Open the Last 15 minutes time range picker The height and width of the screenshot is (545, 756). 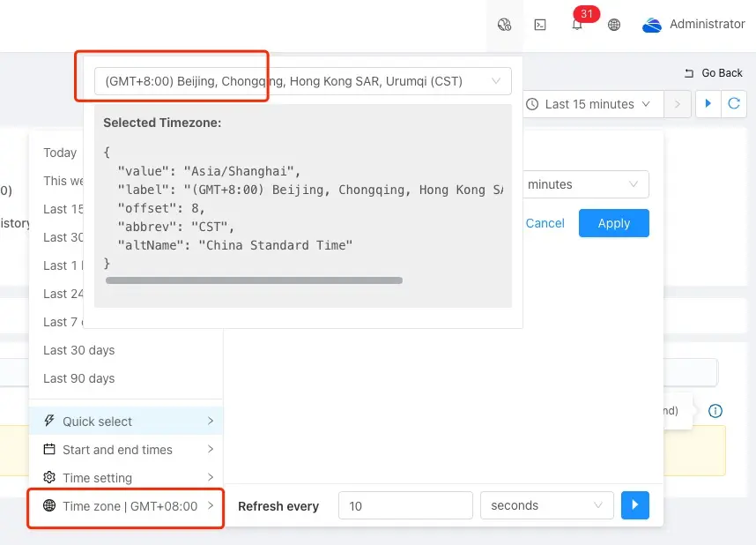click(594, 104)
